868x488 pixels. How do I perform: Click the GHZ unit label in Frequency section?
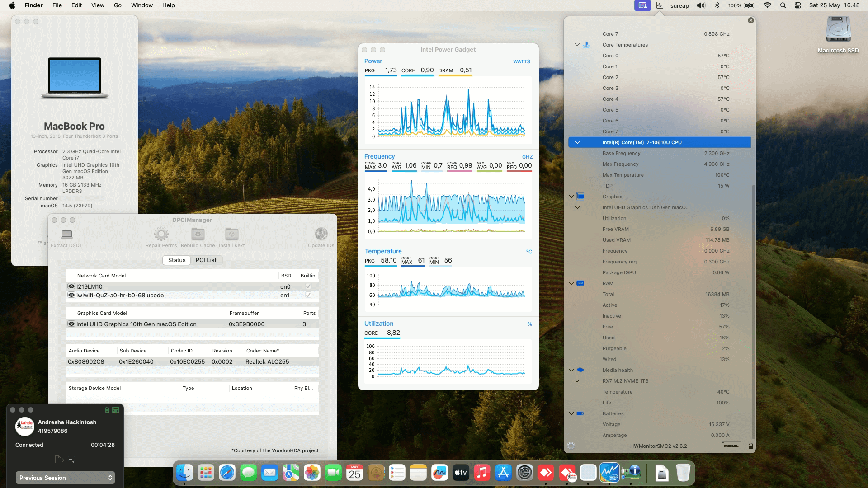coord(527,157)
